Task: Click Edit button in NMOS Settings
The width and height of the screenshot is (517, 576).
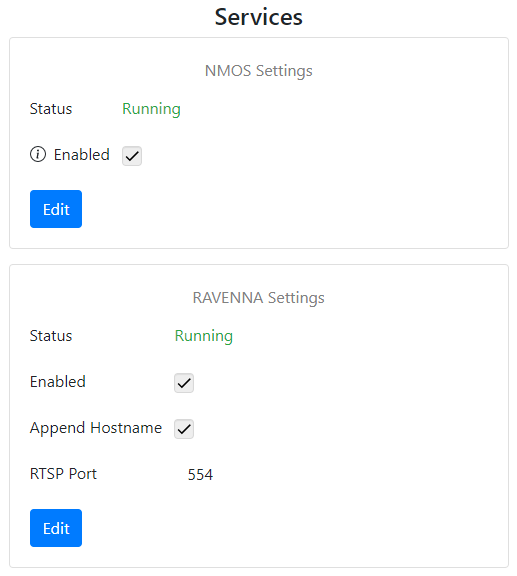Action: [56, 209]
